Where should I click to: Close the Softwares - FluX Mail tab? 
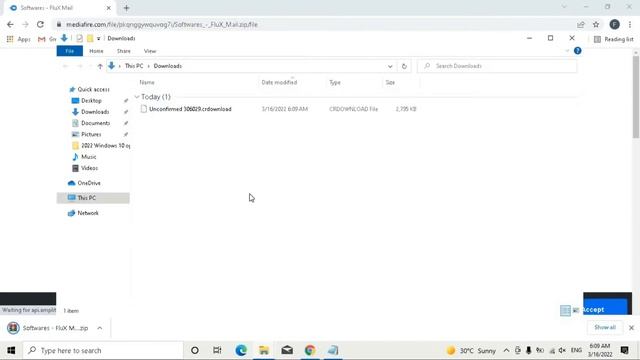[109, 8]
